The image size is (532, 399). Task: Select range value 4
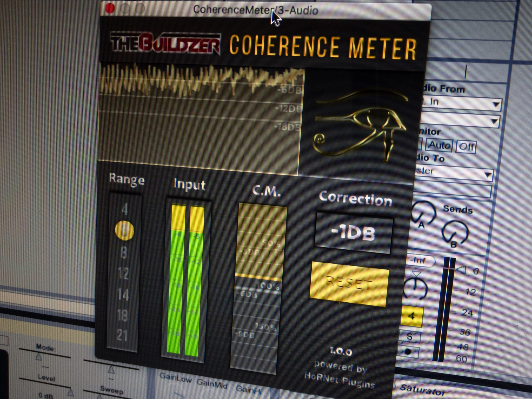click(125, 209)
